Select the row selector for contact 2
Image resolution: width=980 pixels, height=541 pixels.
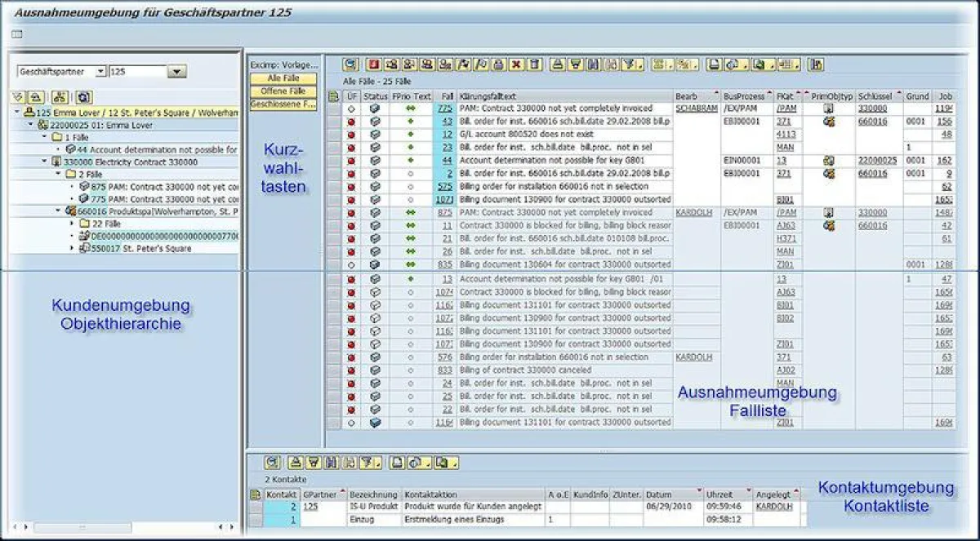[x=256, y=507]
